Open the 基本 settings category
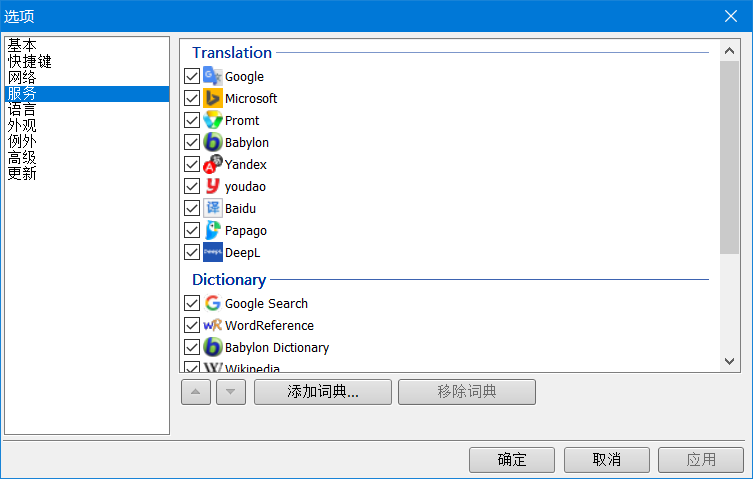The width and height of the screenshot is (753, 479). pos(87,46)
